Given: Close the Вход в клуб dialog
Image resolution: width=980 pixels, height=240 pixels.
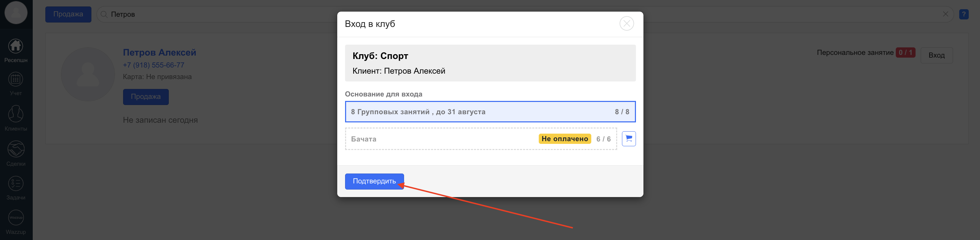Looking at the screenshot, I should click(x=626, y=24).
